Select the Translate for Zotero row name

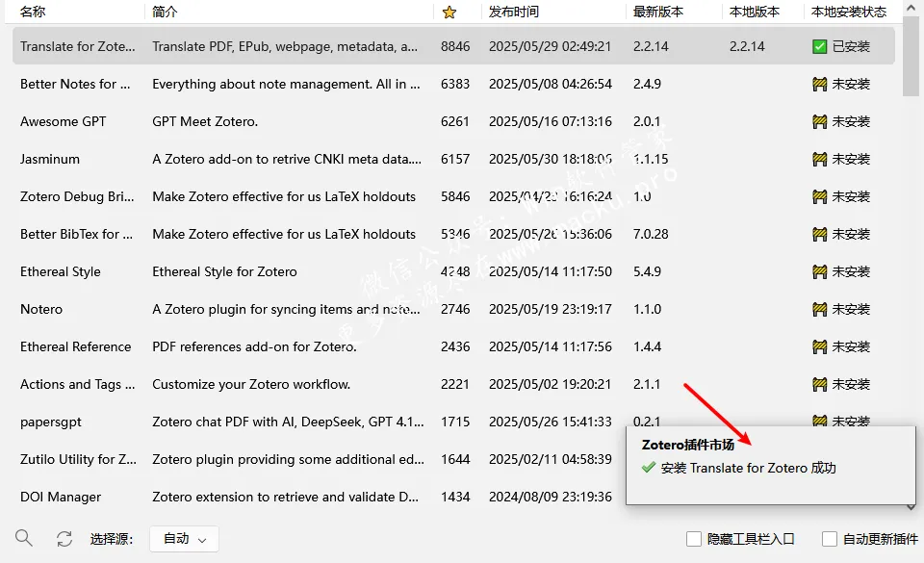78,46
